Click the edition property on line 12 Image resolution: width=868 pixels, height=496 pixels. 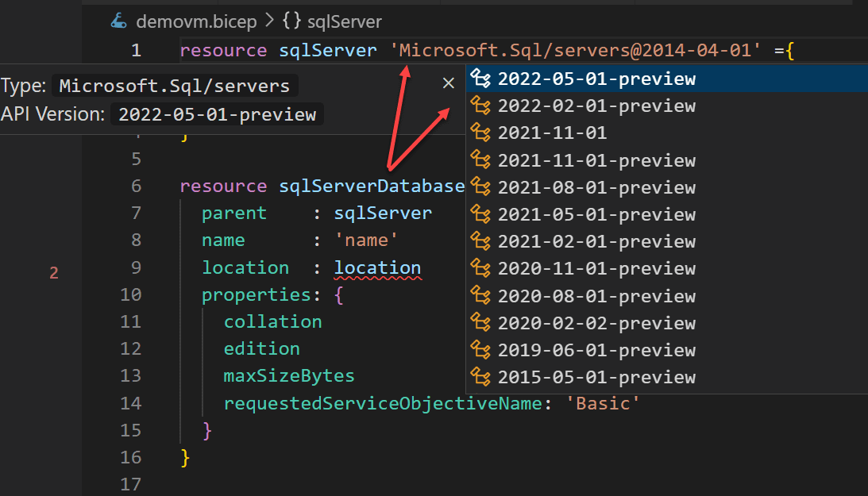pyautogui.click(x=261, y=349)
